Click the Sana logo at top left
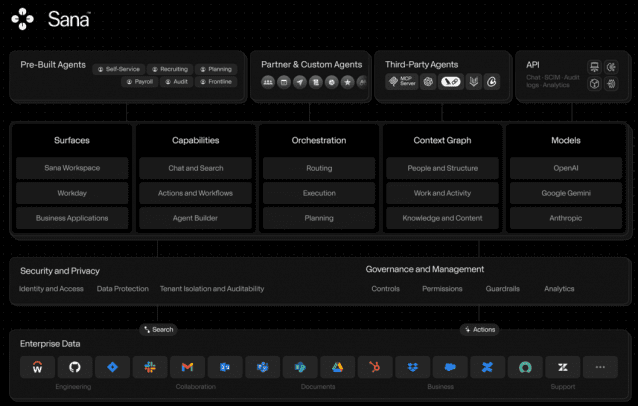This screenshot has width=638, height=406. pyautogui.click(x=50, y=19)
